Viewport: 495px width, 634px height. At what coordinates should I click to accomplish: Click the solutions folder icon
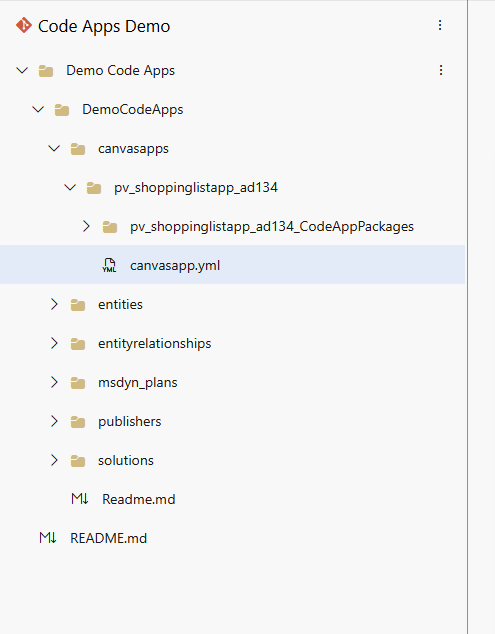(x=78, y=461)
